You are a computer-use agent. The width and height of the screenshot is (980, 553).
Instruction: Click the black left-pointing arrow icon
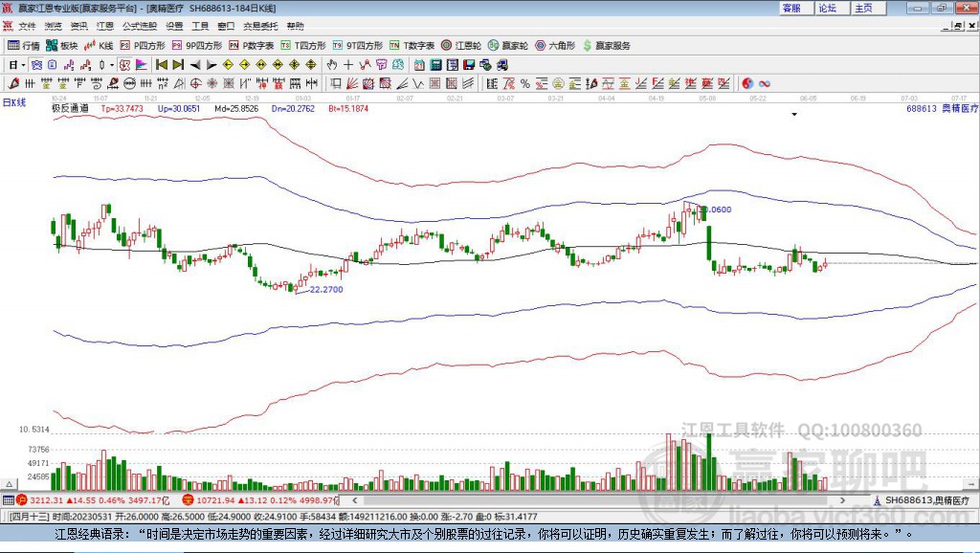pyautogui.click(x=195, y=65)
